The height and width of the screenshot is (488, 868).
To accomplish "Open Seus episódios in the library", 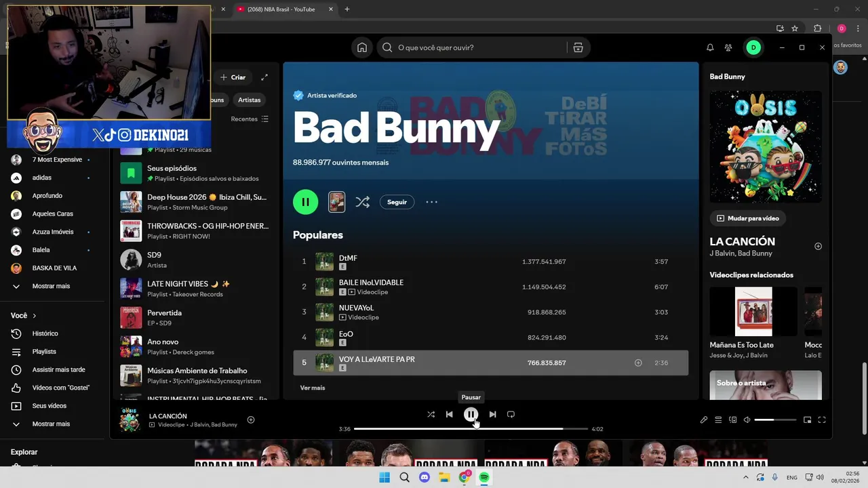I will pyautogui.click(x=195, y=173).
